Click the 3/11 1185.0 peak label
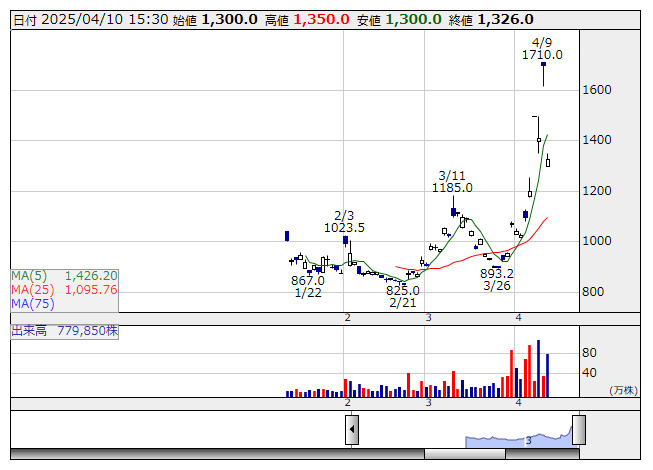This screenshot has width=653, height=470. click(452, 182)
